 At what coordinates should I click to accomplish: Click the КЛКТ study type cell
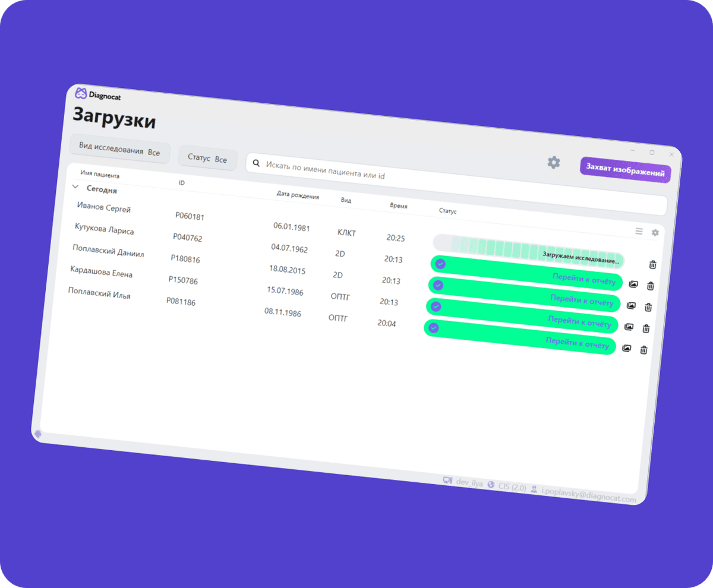pos(346,233)
